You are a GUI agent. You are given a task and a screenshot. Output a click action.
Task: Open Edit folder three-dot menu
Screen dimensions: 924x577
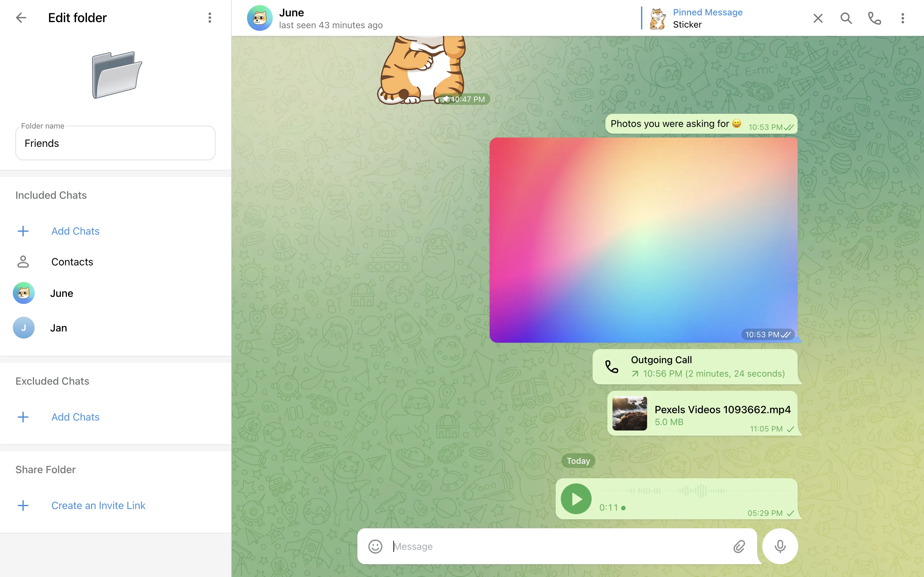(x=210, y=18)
